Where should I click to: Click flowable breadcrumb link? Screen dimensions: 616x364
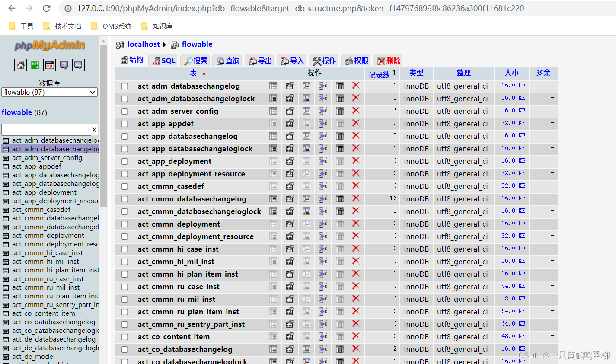coord(197,44)
